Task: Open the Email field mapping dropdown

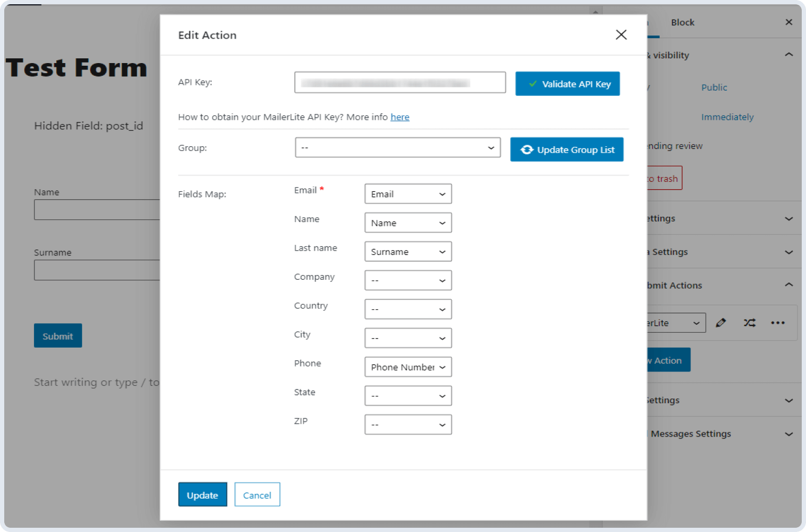Action: [x=408, y=193]
